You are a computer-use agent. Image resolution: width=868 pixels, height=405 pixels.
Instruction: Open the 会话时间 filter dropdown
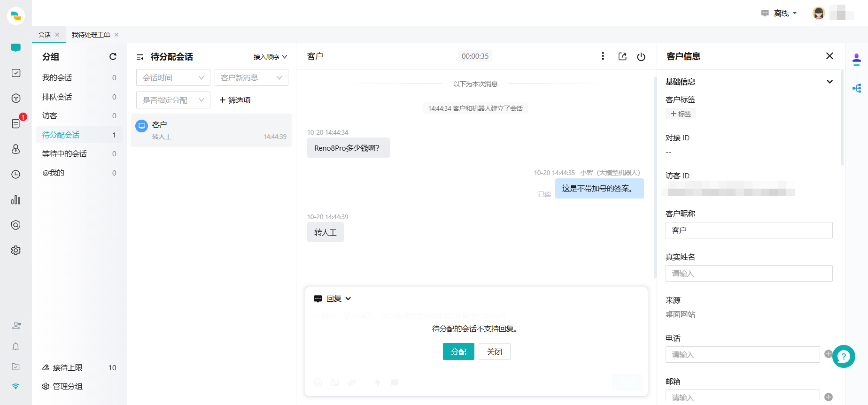click(x=173, y=77)
